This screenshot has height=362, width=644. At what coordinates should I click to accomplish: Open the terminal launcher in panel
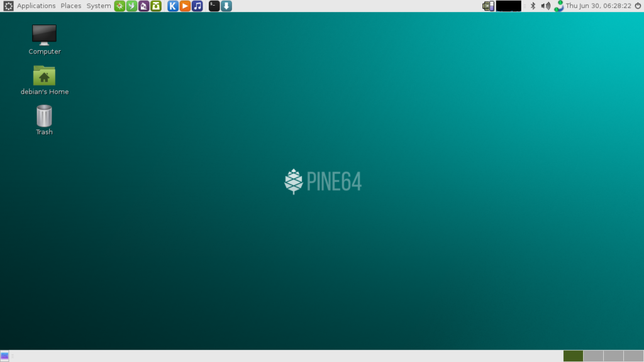coord(214,6)
